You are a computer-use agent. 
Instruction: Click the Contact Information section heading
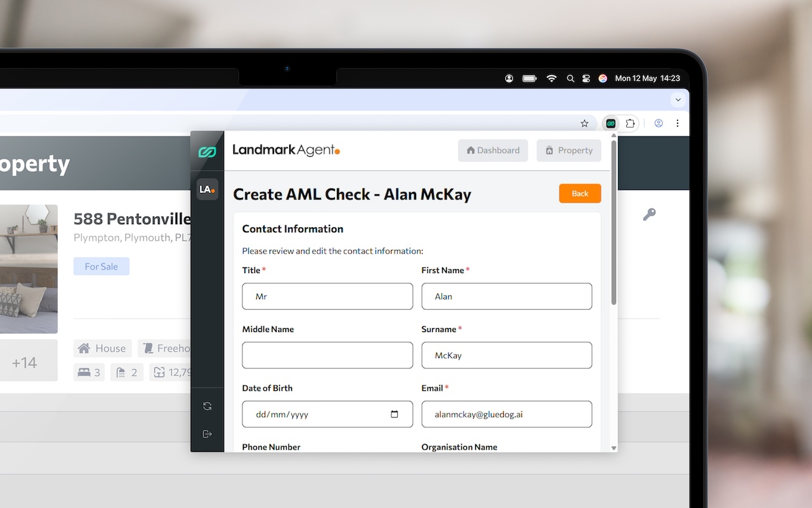pyautogui.click(x=292, y=229)
